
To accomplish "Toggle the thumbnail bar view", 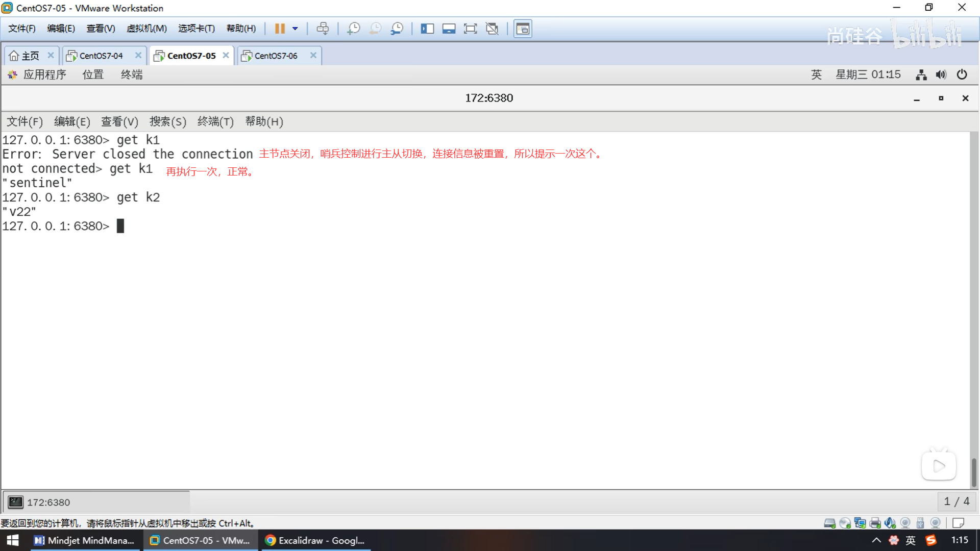I will click(449, 29).
